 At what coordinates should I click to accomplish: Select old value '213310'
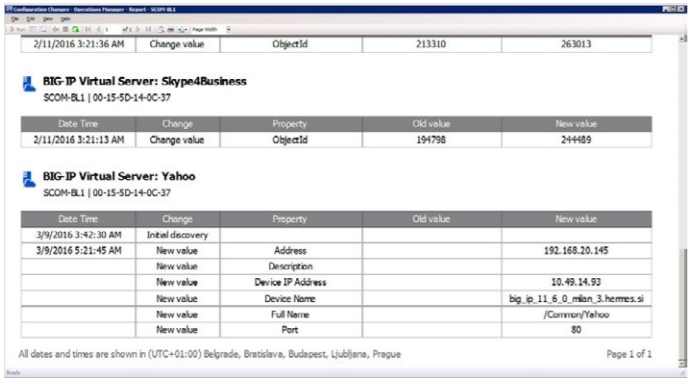431,44
